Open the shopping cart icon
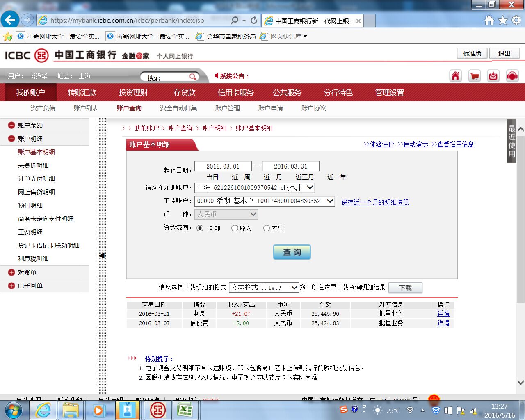The height and width of the screenshot is (420, 525). (x=475, y=76)
